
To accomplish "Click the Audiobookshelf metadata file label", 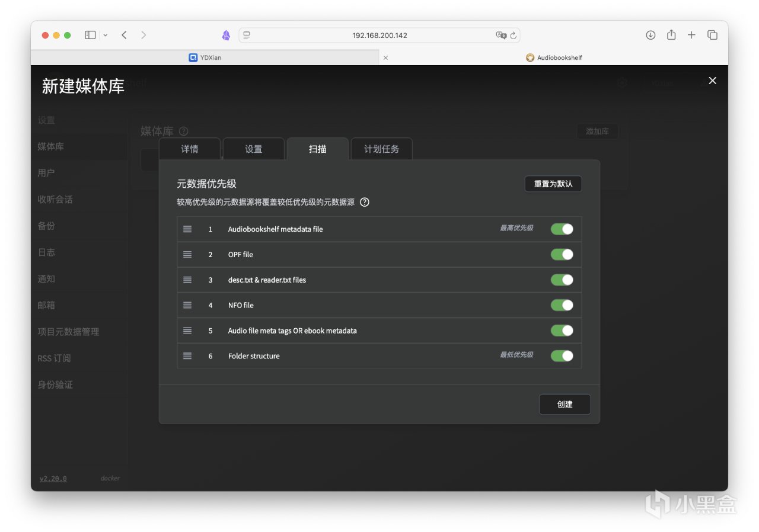I will click(276, 229).
